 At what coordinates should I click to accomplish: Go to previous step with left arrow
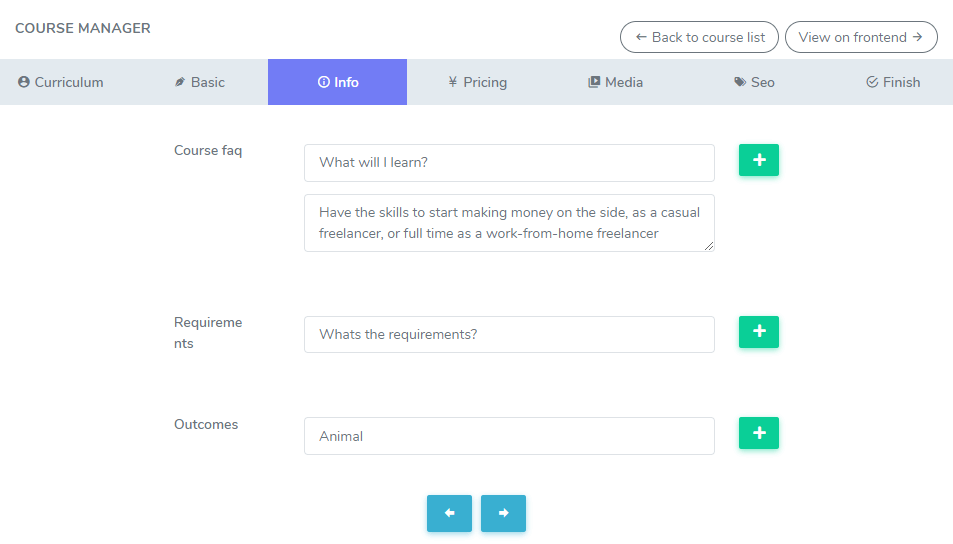click(x=449, y=513)
